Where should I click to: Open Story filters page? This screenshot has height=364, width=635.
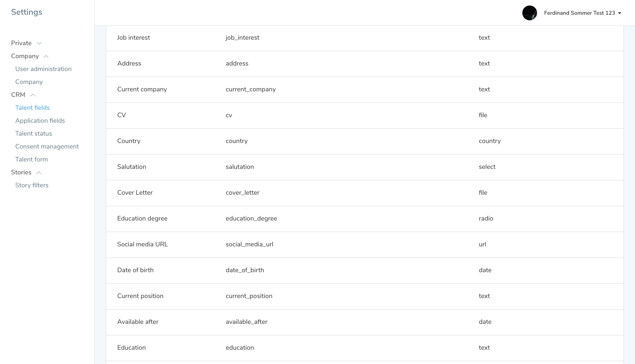pyautogui.click(x=32, y=185)
